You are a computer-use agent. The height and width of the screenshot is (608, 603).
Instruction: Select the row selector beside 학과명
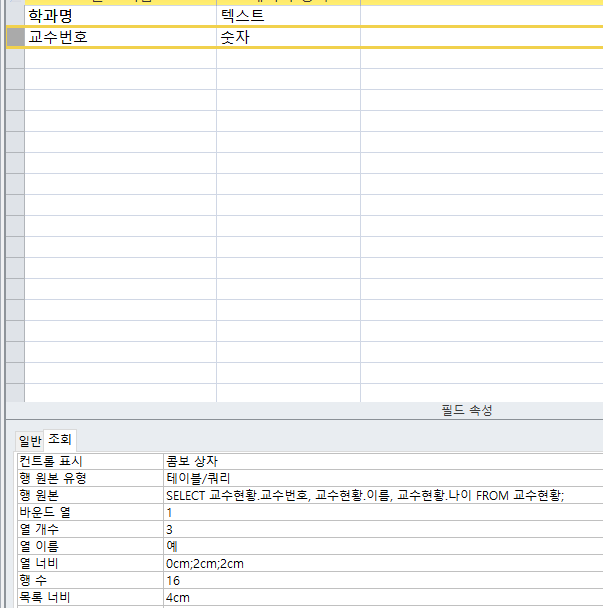coord(15,15)
